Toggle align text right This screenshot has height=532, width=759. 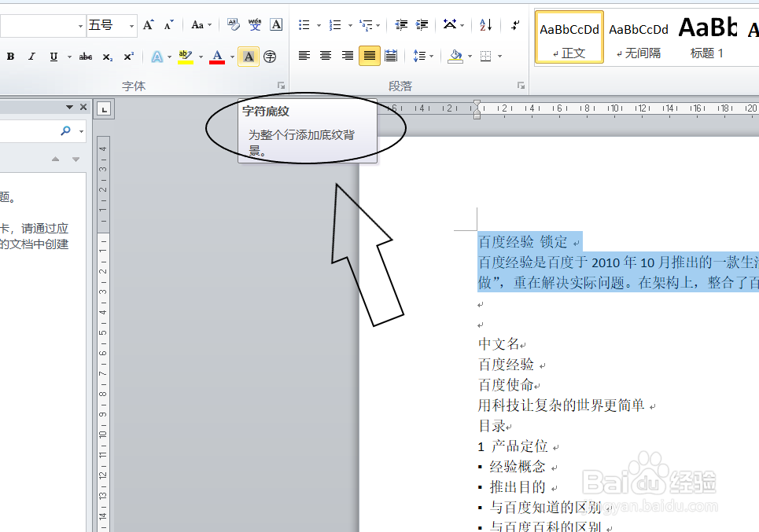click(x=348, y=56)
